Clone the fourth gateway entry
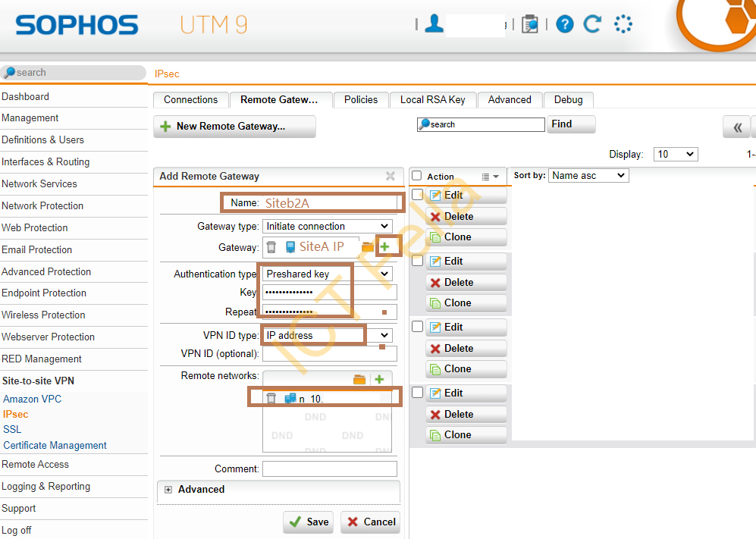Image resolution: width=756 pixels, height=539 pixels. [x=466, y=435]
